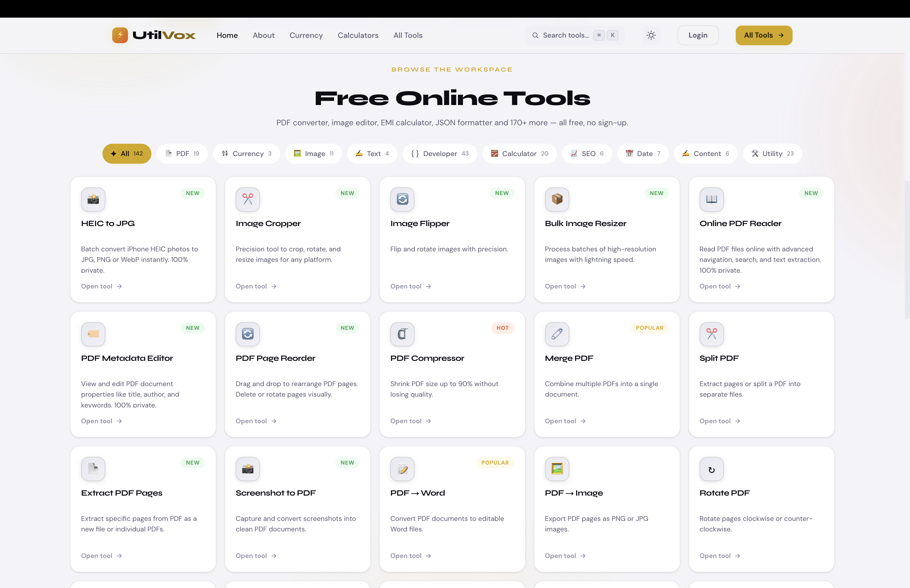
Task: Click the Rotate PDF arrow icon
Action: pyautogui.click(x=712, y=469)
